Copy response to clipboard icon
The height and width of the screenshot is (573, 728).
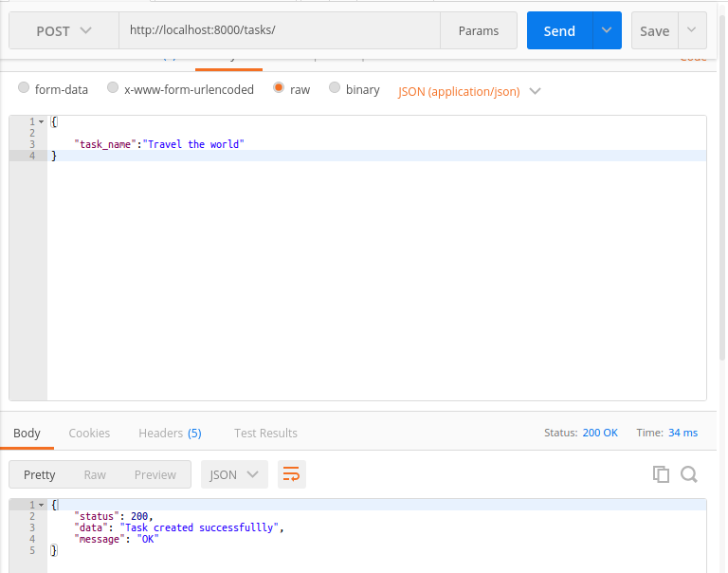point(661,474)
